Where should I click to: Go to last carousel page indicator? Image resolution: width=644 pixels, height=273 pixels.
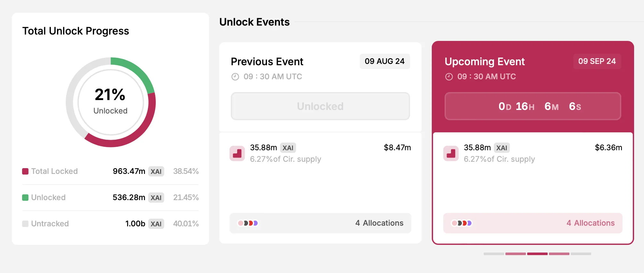click(581, 254)
